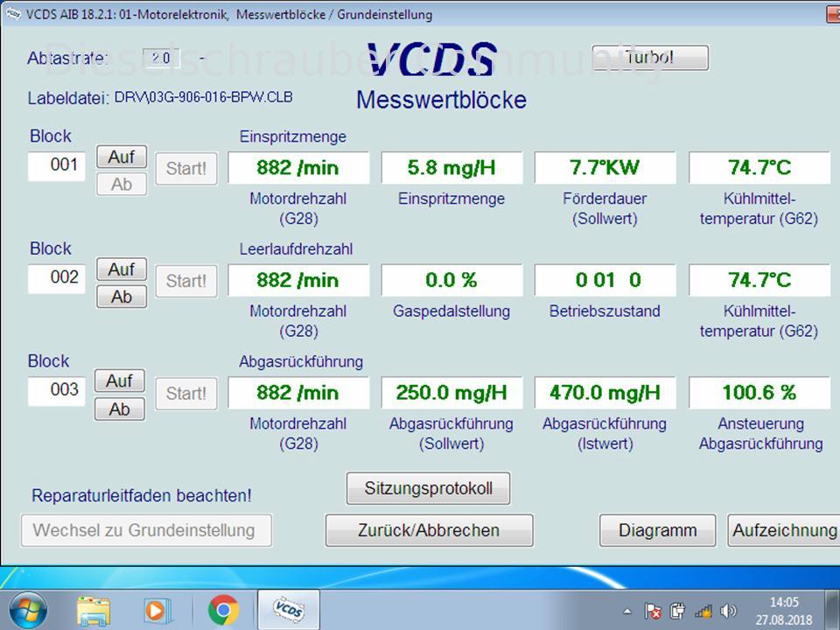Click Zurück/Abbrechen button
The height and width of the screenshot is (630, 840).
coord(429,530)
